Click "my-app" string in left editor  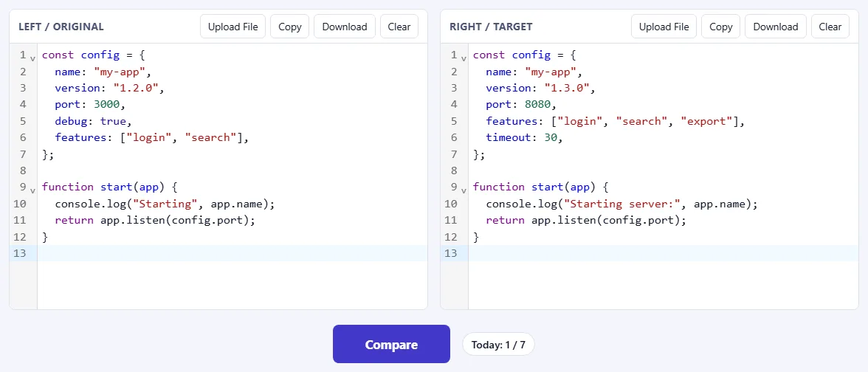(x=120, y=72)
